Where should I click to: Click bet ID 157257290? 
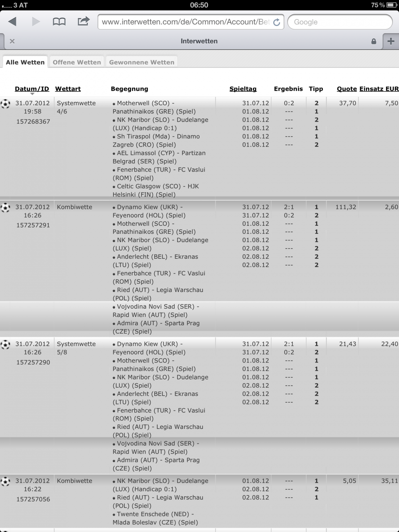[x=33, y=362]
